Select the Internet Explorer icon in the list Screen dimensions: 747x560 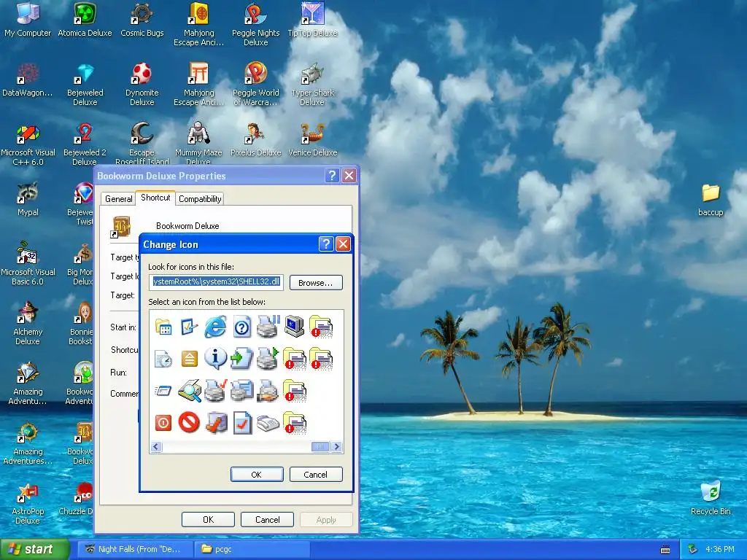tap(215, 327)
